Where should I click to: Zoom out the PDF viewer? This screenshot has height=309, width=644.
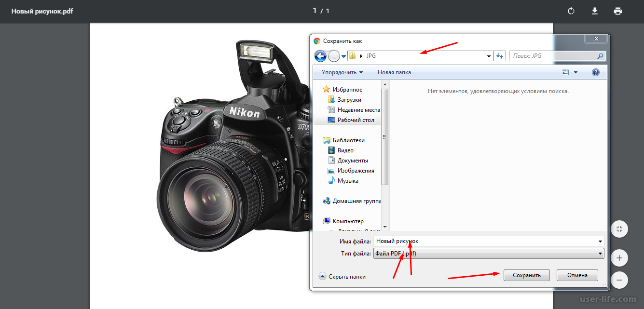pyautogui.click(x=619, y=280)
